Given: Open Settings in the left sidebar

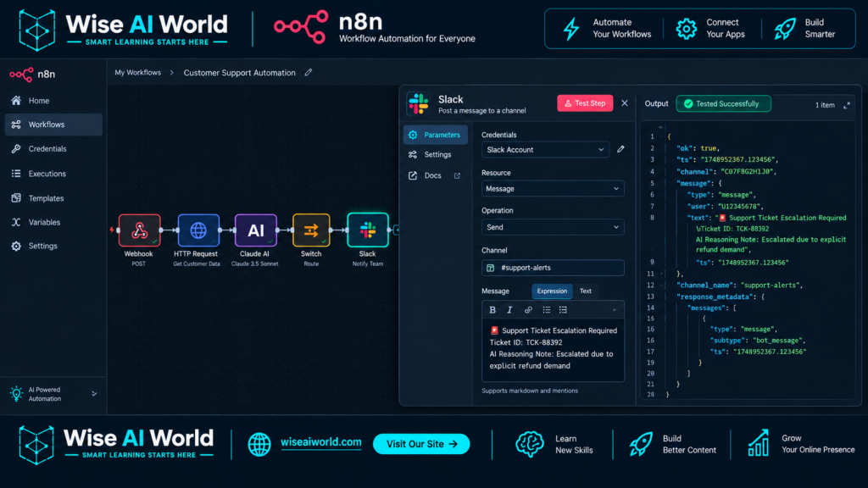Looking at the screenshot, I should click(53, 246).
